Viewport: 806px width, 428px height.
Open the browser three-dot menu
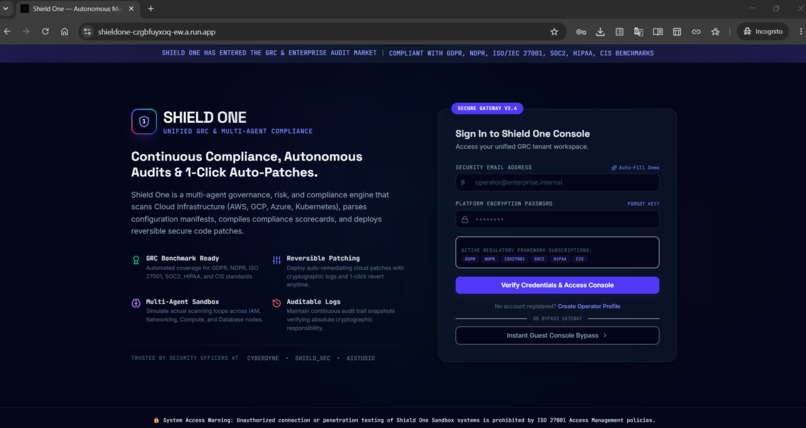pyautogui.click(x=801, y=32)
